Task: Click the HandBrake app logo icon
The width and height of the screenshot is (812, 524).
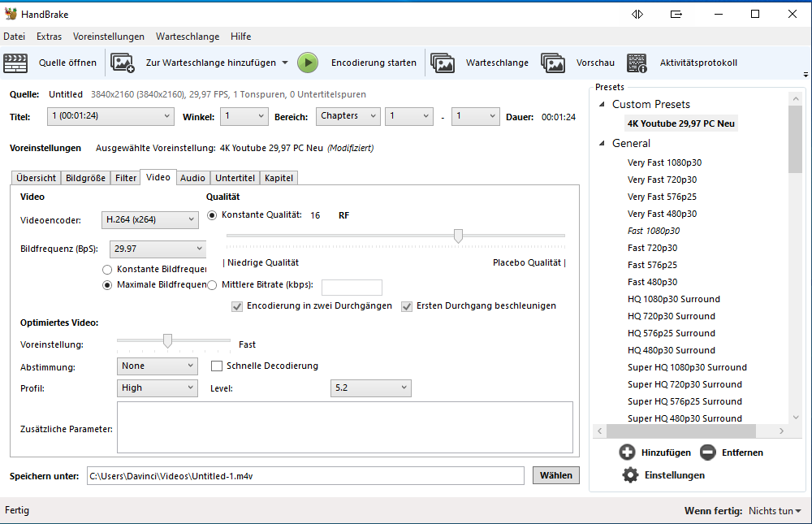Action: [11, 14]
